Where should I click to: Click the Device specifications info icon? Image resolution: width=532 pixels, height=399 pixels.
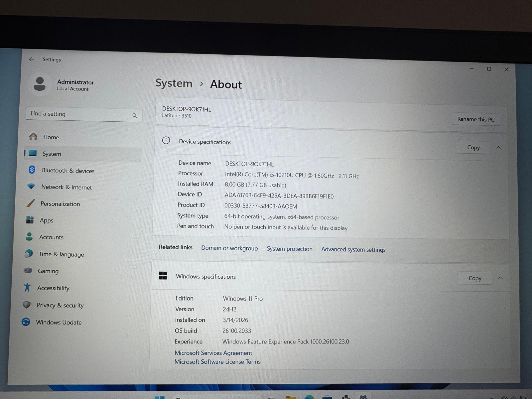click(166, 140)
